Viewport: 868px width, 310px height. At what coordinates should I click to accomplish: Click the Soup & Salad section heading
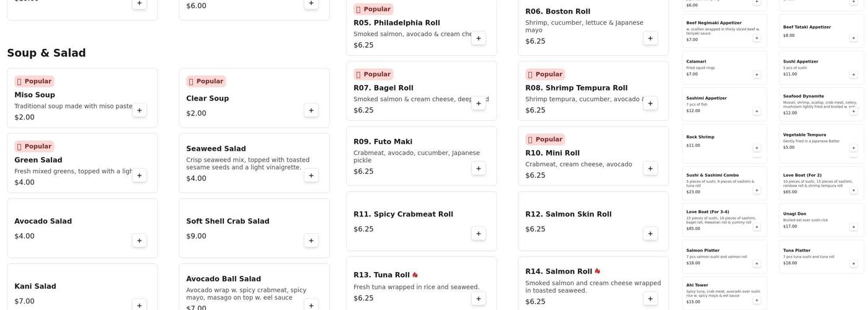(46, 53)
